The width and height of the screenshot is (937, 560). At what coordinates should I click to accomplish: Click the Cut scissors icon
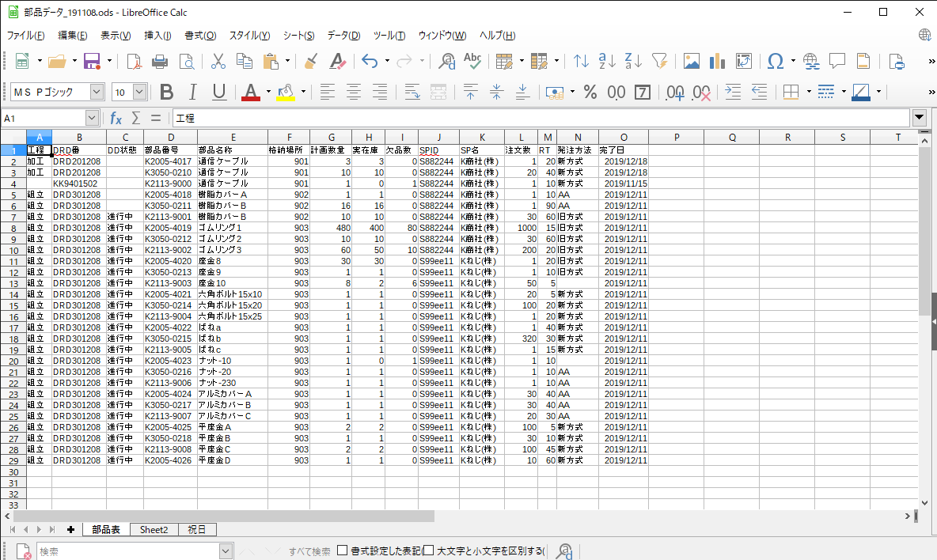point(218,61)
